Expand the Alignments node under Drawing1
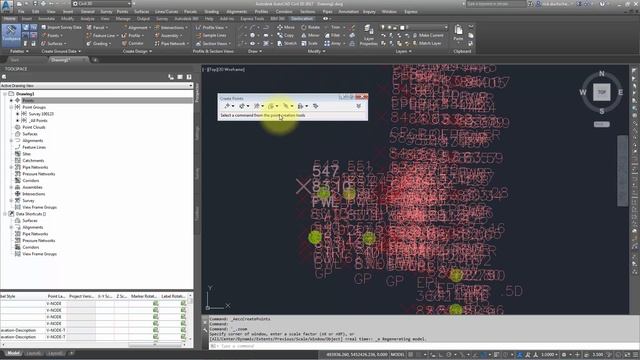 11,140
